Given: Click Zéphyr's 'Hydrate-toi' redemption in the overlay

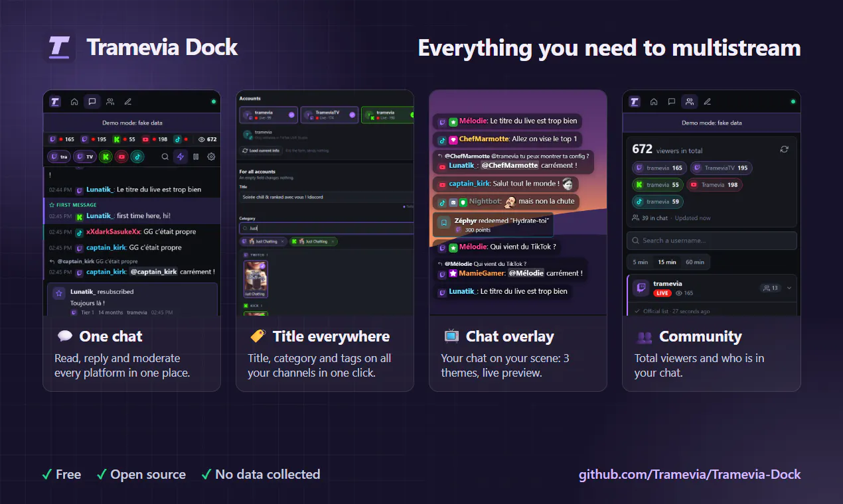Looking at the screenshot, I should coord(493,225).
